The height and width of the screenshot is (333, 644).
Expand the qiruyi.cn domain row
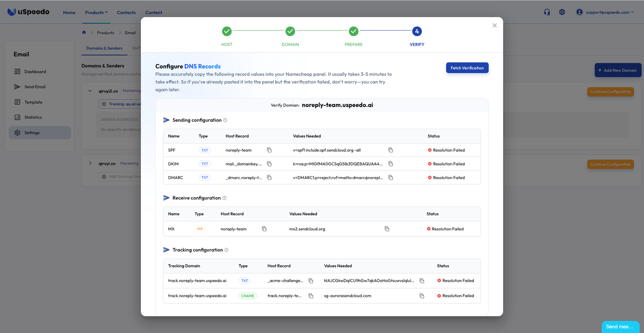(x=90, y=163)
